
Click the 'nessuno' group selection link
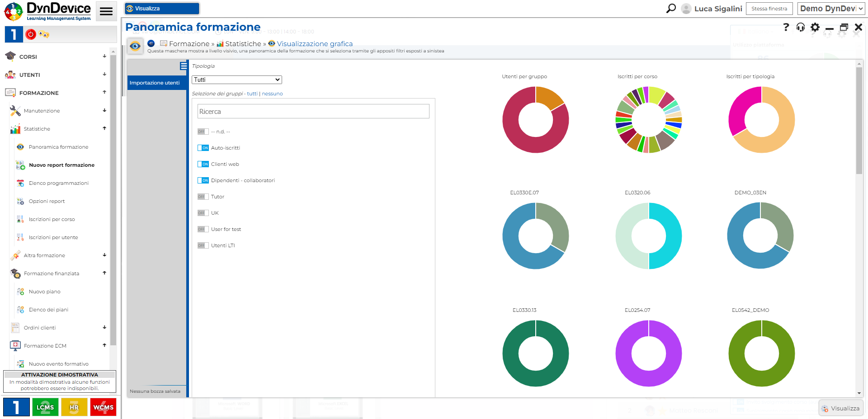click(272, 94)
